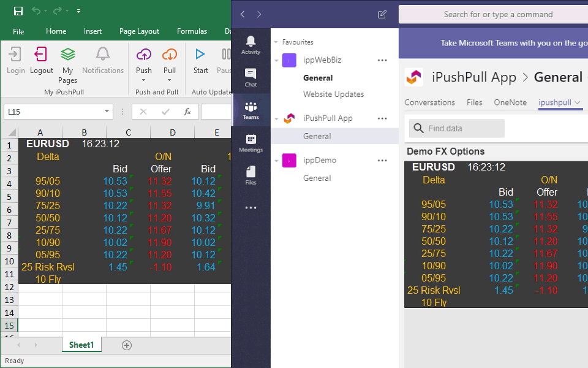Viewport: 588px width, 368px height.
Task: Expand the Push dropdown arrow
Action: click(x=143, y=80)
